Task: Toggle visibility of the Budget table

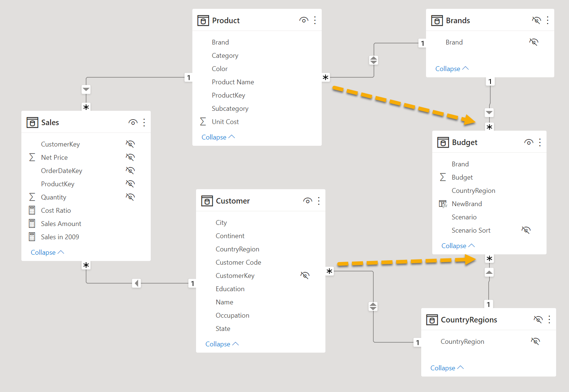Action: pos(529,142)
